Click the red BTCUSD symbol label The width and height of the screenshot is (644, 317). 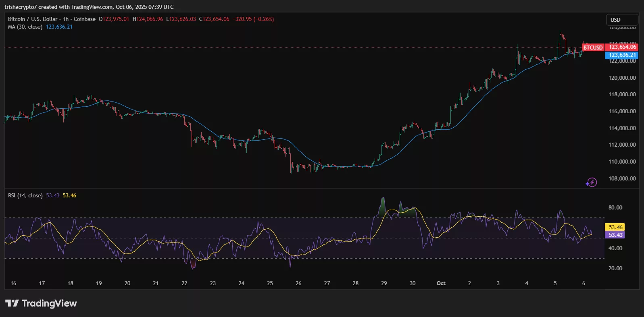point(593,48)
